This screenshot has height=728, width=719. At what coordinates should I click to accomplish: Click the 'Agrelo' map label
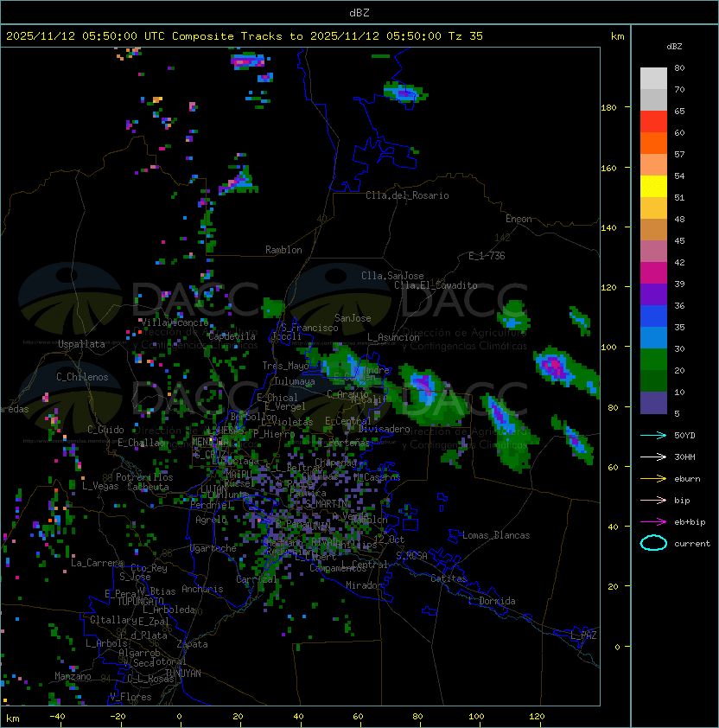coord(211,520)
